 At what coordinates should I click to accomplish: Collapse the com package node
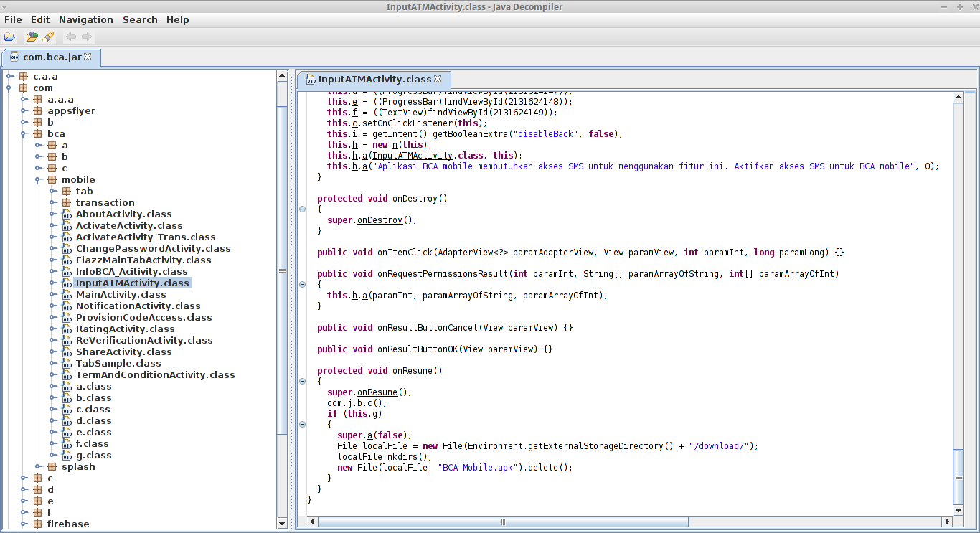click(x=10, y=88)
